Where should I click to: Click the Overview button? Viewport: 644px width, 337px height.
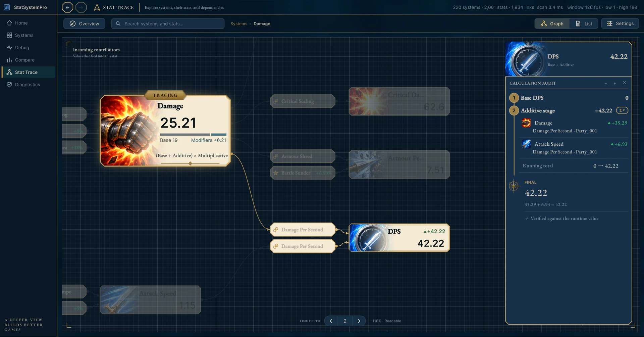[84, 23]
